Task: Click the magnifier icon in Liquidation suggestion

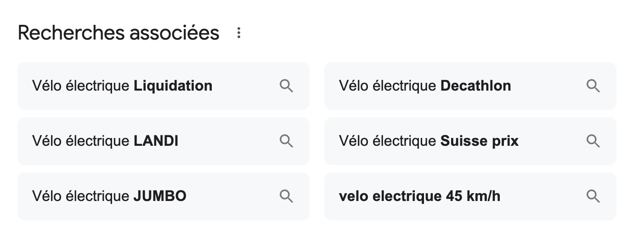Action: point(286,86)
